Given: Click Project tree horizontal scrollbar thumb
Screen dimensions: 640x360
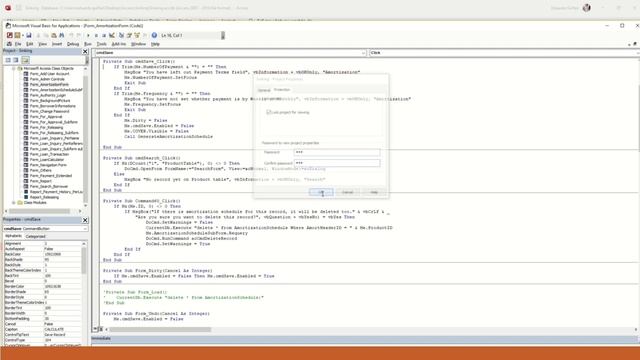Looking at the screenshot, I should pos(40,211).
